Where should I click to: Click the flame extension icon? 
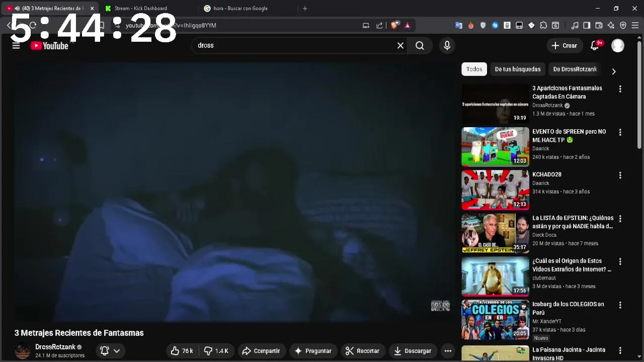471,25
